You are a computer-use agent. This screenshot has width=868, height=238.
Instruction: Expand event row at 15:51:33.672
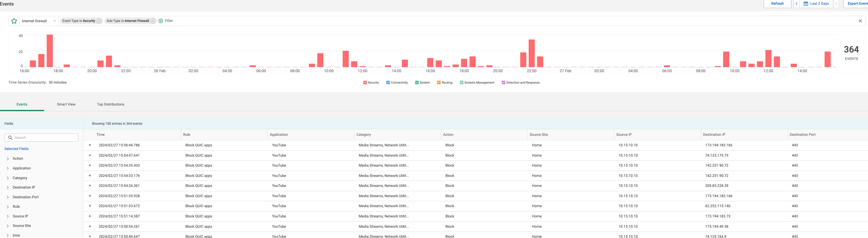(90, 206)
